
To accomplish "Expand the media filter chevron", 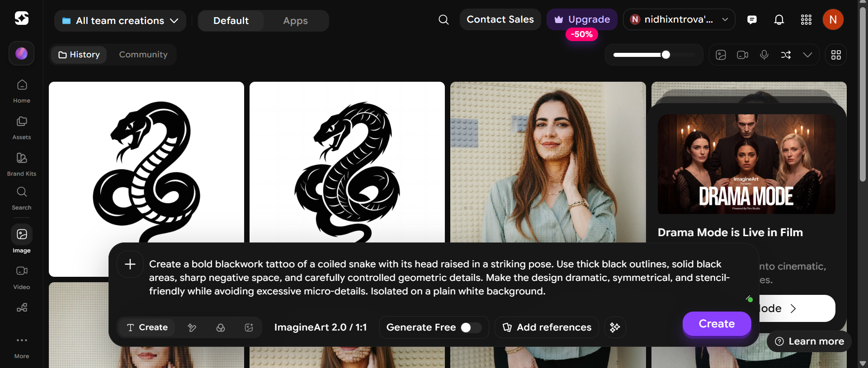I will tap(807, 55).
